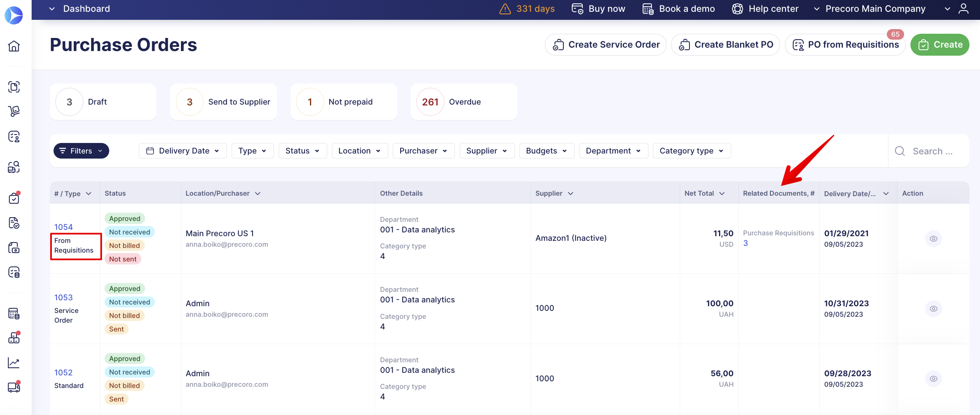
Task: Open the Status filter dropdown
Action: (303, 151)
